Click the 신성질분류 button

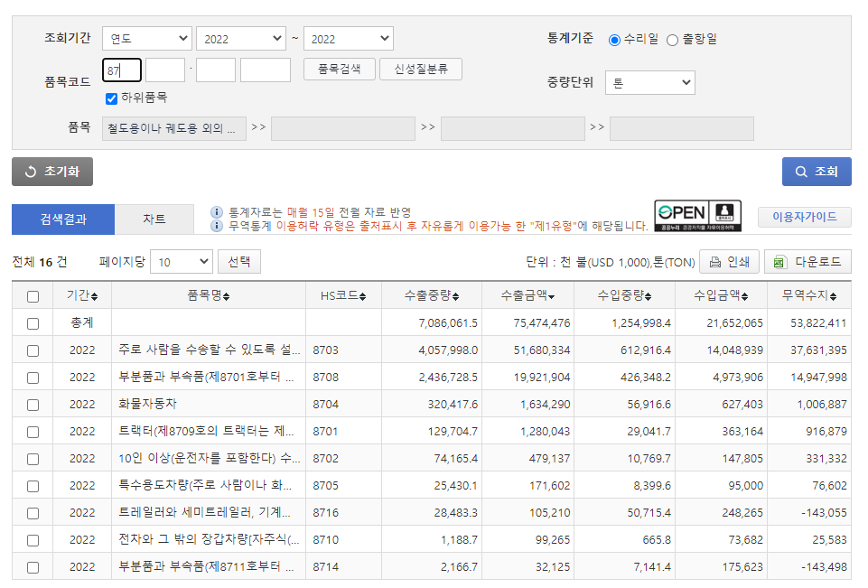pos(421,70)
